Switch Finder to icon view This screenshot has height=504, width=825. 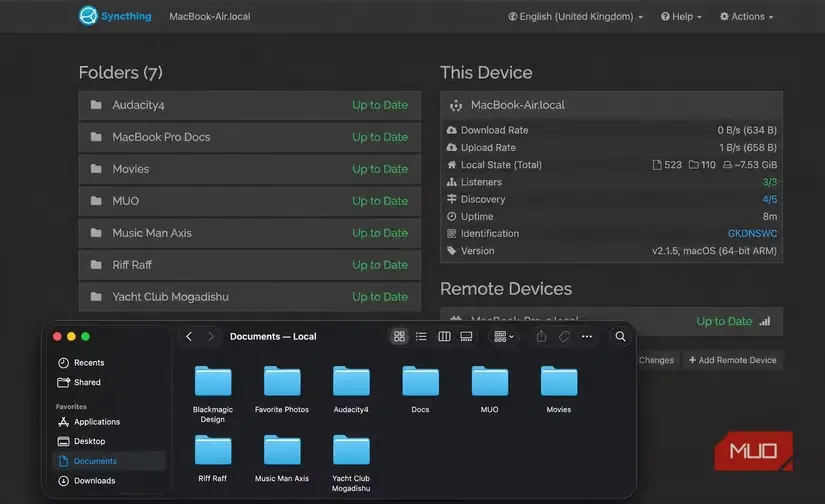click(x=399, y=336)
